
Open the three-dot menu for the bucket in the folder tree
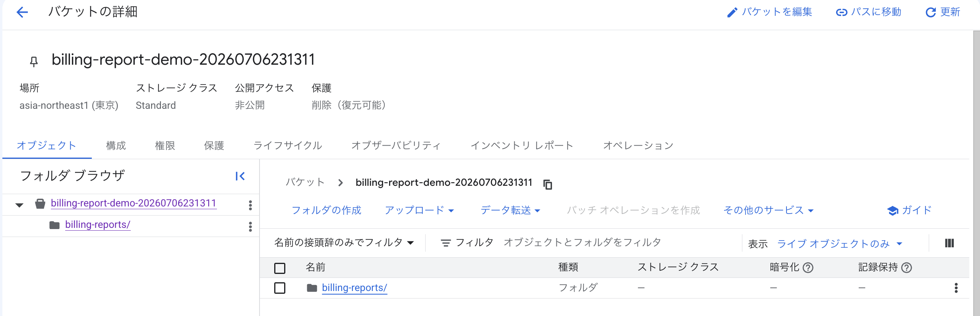point(250,205)
